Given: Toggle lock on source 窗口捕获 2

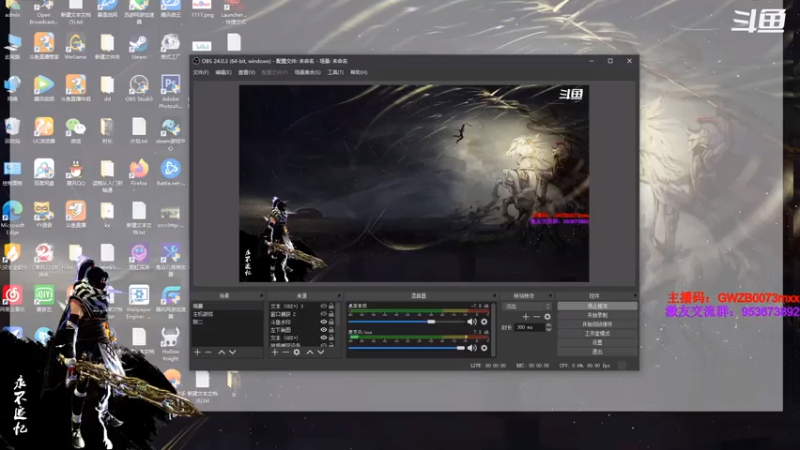Looking at the screenshot, I should click(x=331, y=314).
